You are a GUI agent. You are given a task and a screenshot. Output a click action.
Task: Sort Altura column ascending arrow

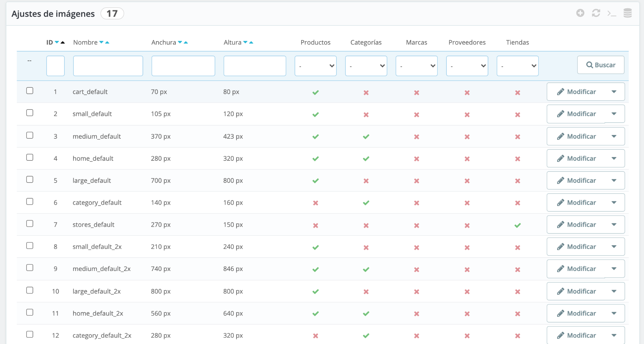tap(251, 43)
